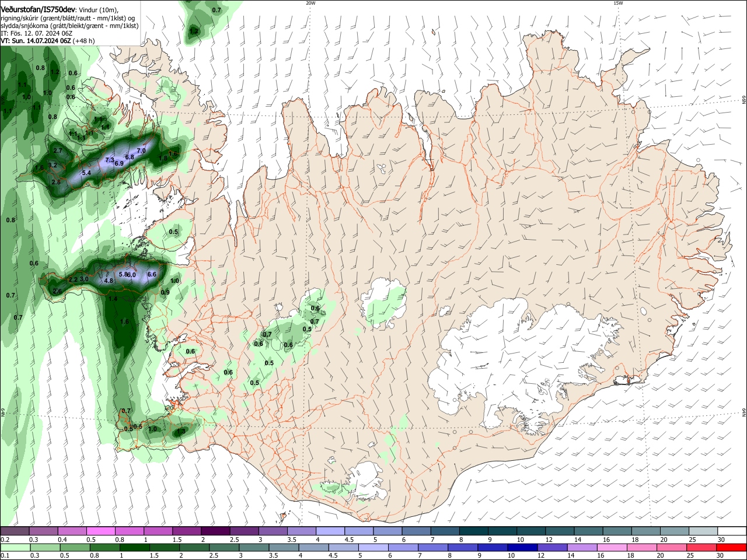747x560 pixels.
Task: Click the 3.0 precipitation value
Action: point(84,279)
